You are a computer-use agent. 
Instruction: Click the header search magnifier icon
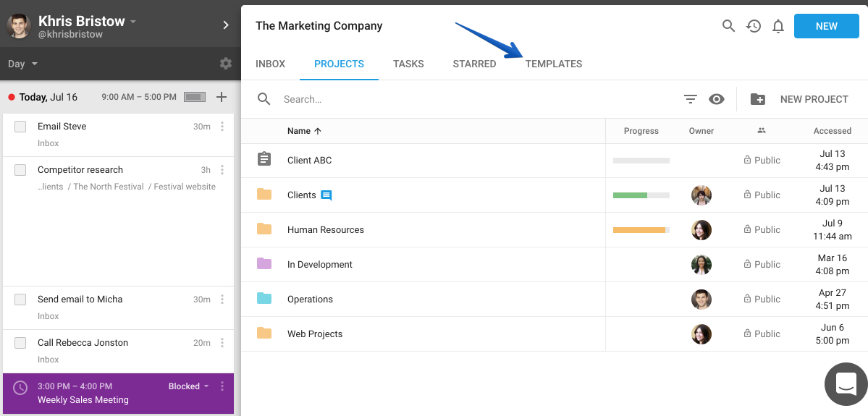728,26
